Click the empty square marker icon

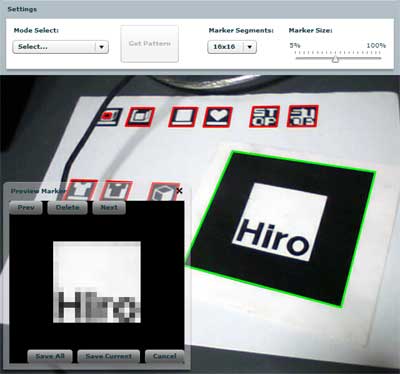(183, 117)
